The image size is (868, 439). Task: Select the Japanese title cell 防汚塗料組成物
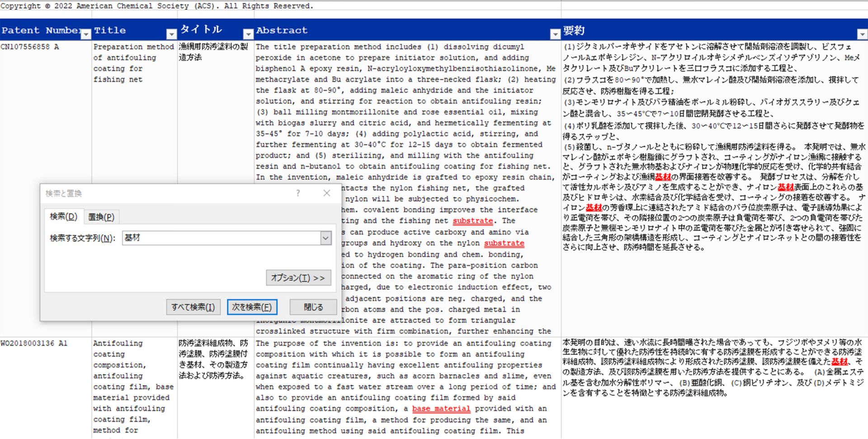216,388
